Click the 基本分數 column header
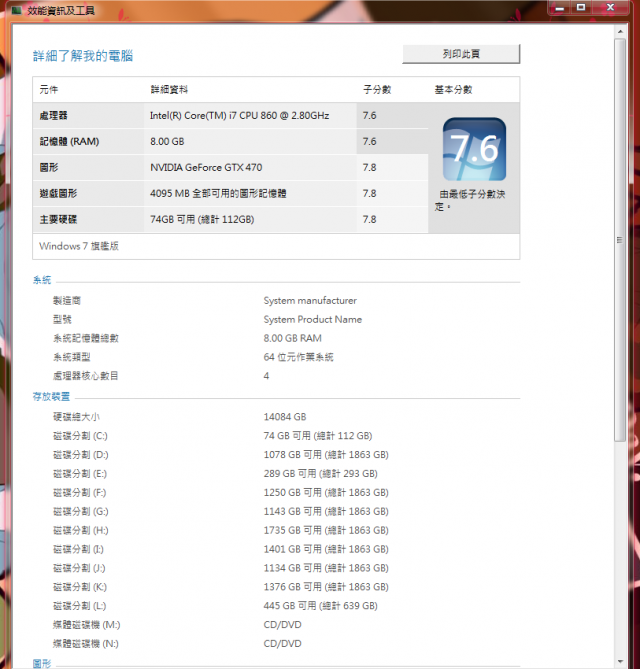640x670 pixels. (x=453, y=90)
